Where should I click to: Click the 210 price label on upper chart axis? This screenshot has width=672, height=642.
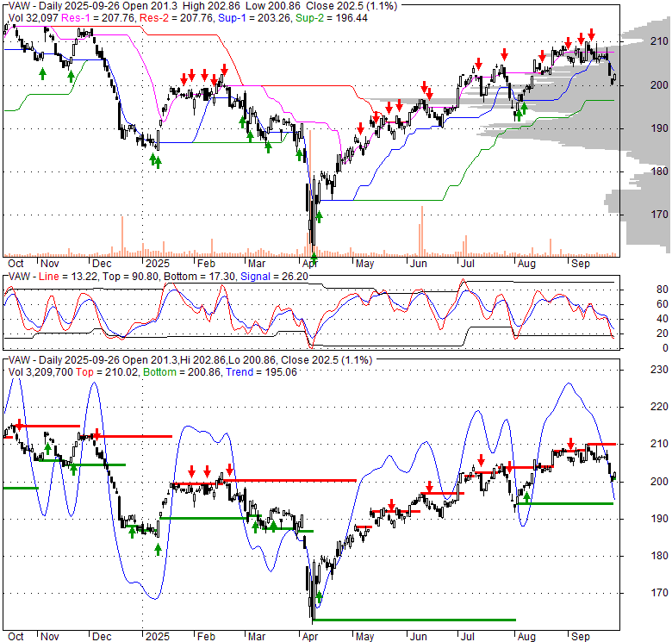659,41
